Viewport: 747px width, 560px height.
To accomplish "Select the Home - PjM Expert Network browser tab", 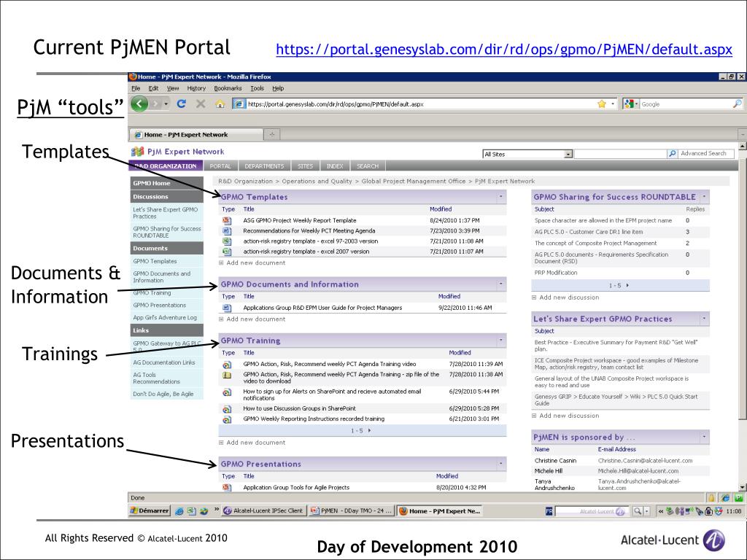I will coord(196,135).
